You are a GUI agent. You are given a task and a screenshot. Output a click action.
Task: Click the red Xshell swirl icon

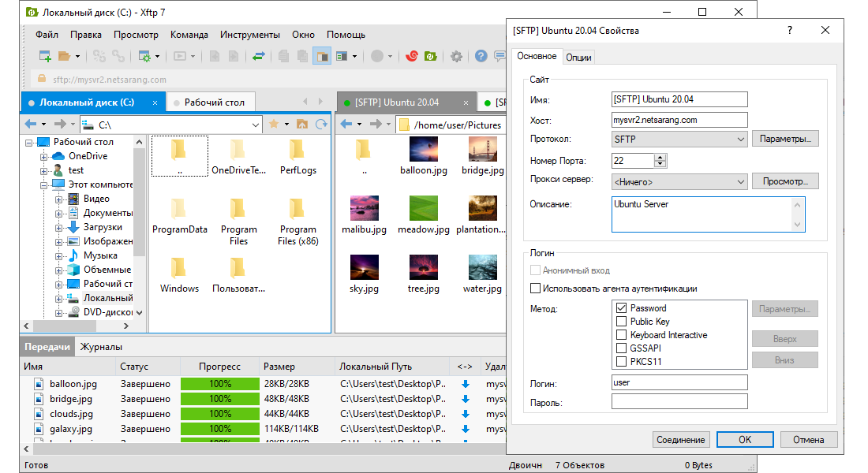(x=411, y=56)
